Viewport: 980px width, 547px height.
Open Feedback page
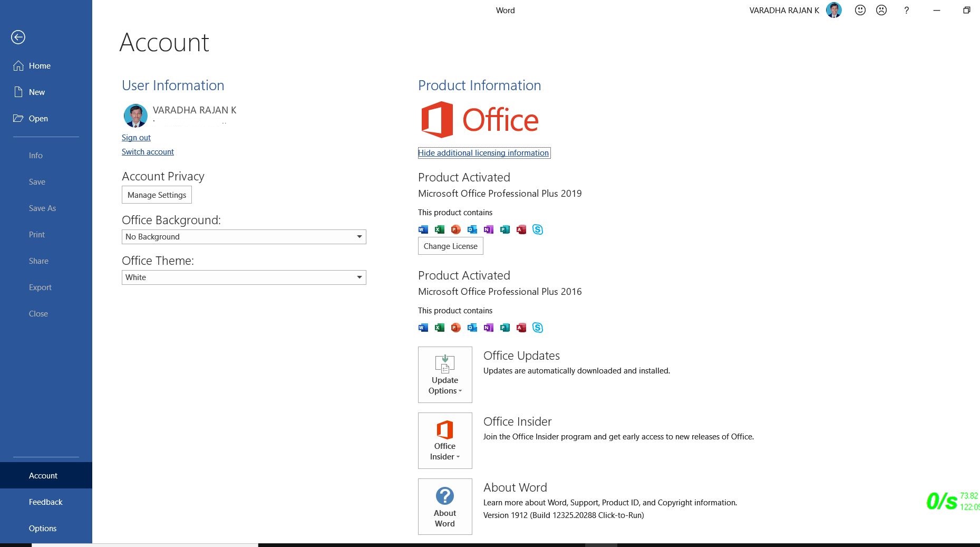coord(46,502)
